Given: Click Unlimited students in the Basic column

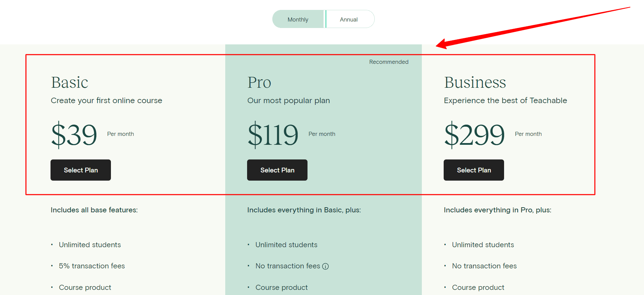Looking at the screenshot, I should tap(90, 245).
